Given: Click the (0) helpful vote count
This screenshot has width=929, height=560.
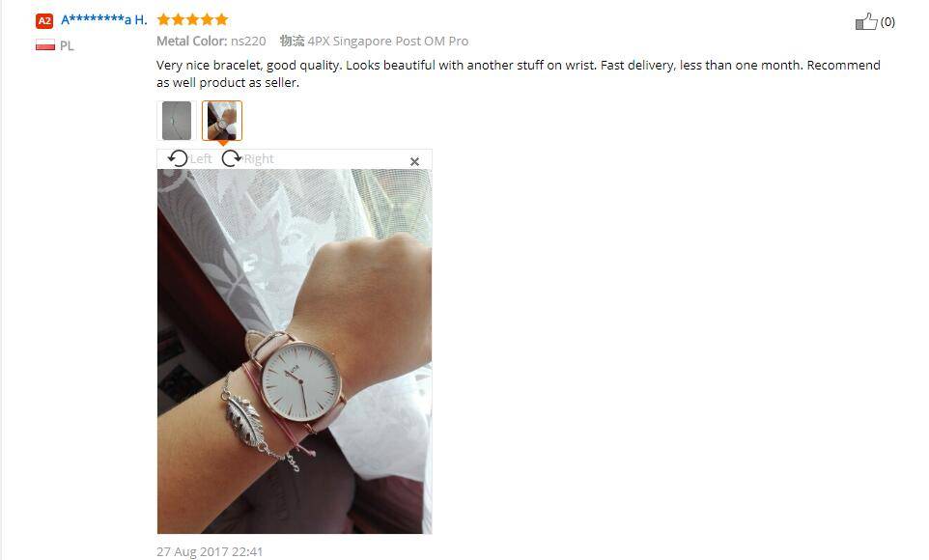Looking at the screenshot, I should click(887, 22).
